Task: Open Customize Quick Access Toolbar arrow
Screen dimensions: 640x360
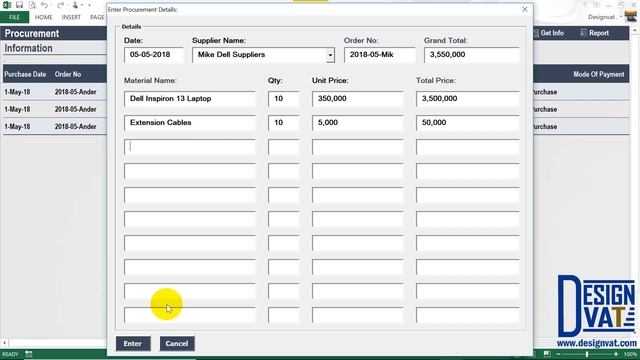Action: [x=89, y=5]
